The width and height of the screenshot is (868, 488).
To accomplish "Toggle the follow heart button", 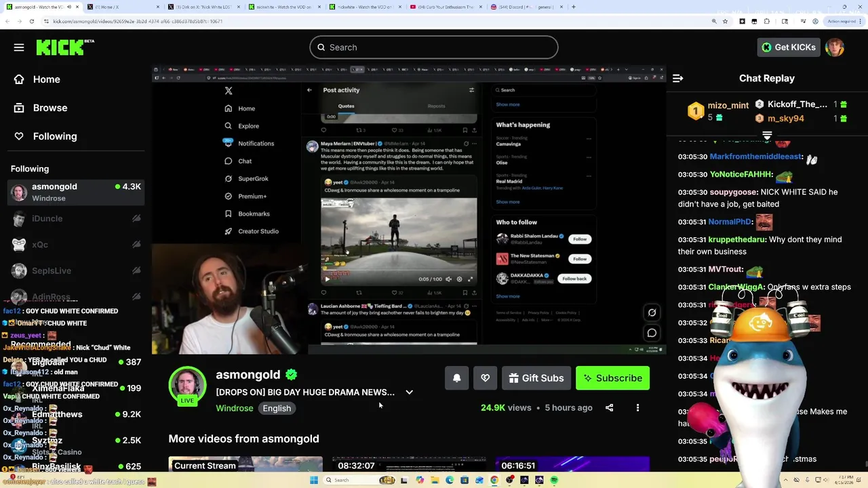I will [x=485, y=378].
